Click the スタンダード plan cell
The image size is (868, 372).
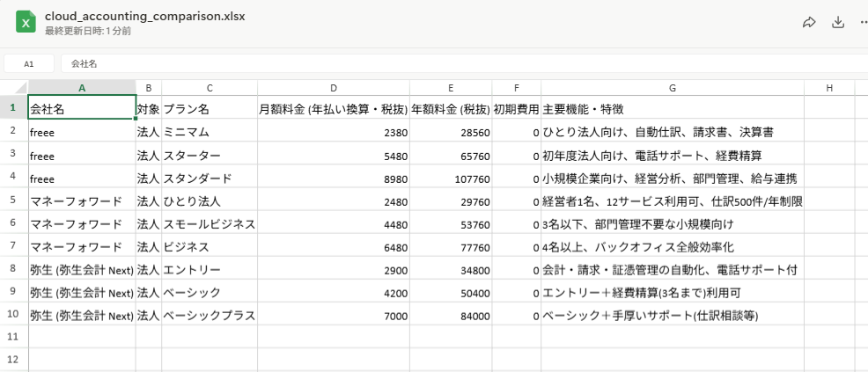click(x=210, y=177)
